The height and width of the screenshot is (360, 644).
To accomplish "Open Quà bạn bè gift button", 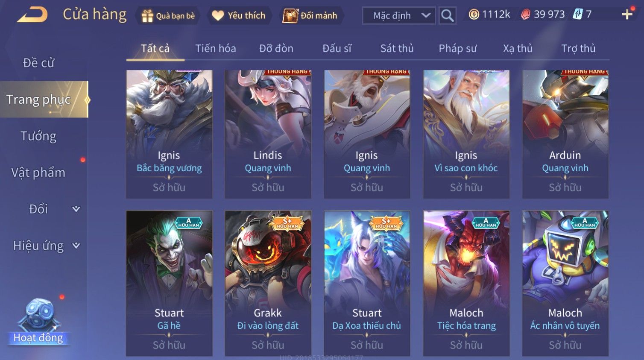I will pos(168,16).
